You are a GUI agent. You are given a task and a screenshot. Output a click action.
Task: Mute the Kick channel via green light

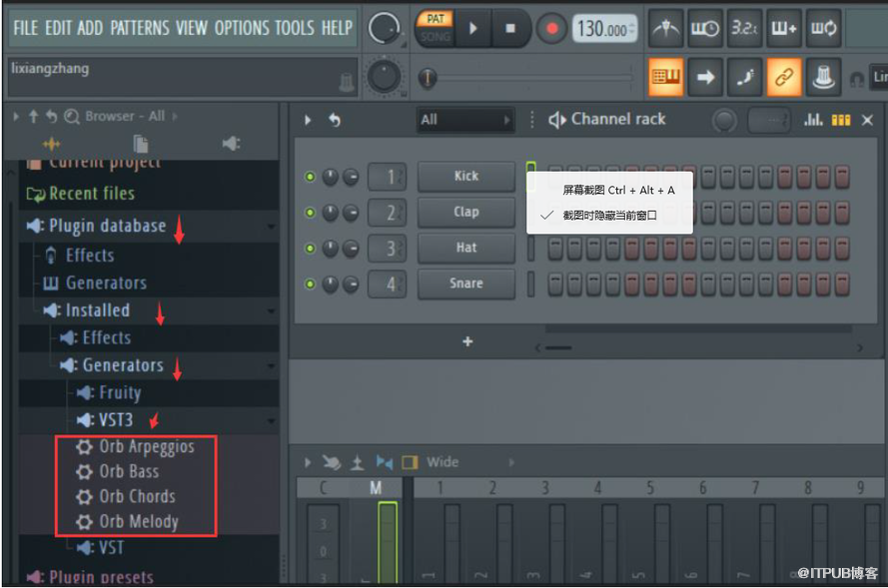click(x=310, y=177)
